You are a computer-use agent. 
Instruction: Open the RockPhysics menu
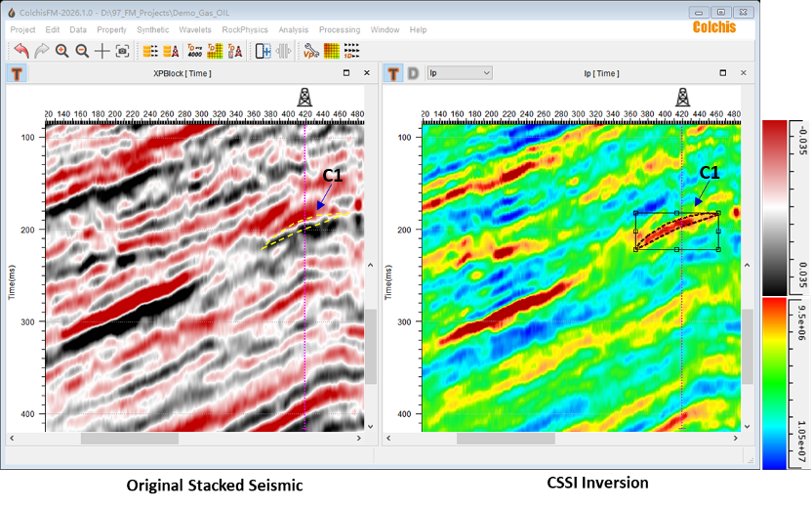pos(245,30)
